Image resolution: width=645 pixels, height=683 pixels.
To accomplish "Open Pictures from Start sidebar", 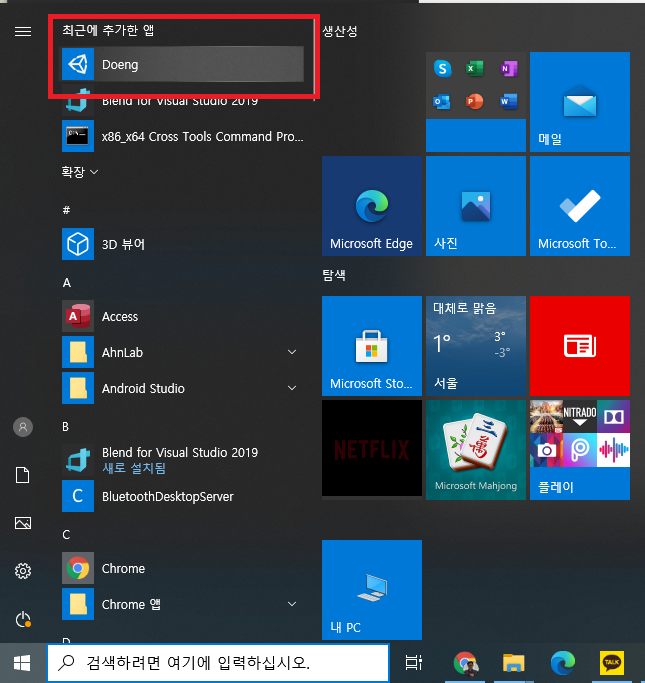I will point(23,523).
